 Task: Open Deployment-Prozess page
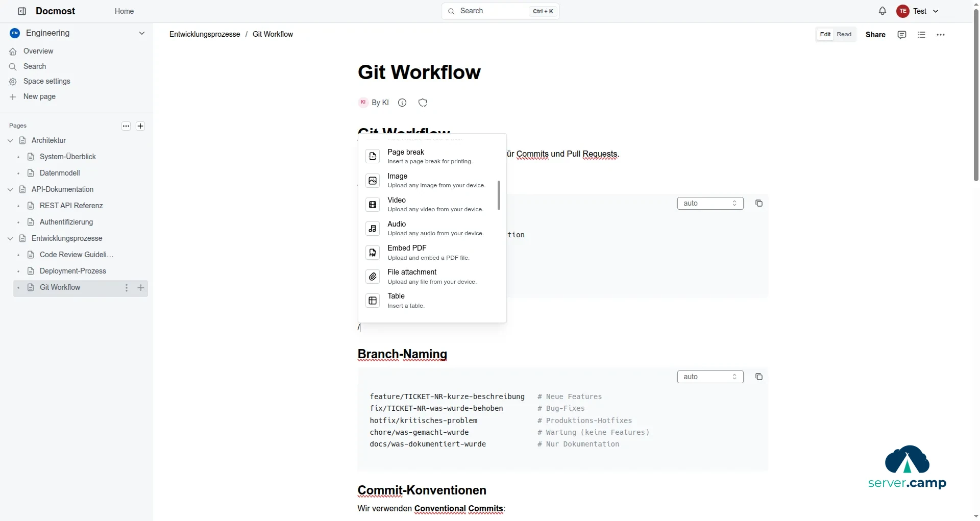click(x=73, y=271)
